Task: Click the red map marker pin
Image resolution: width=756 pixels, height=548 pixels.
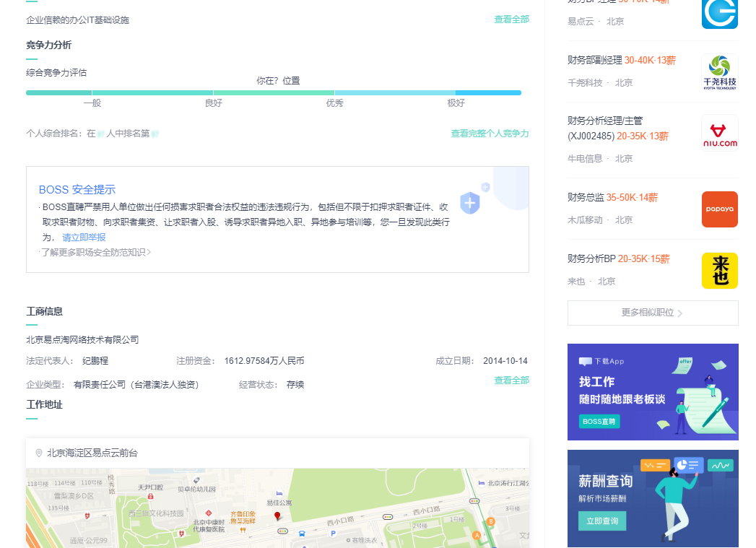Action: (x=277, y=516)
